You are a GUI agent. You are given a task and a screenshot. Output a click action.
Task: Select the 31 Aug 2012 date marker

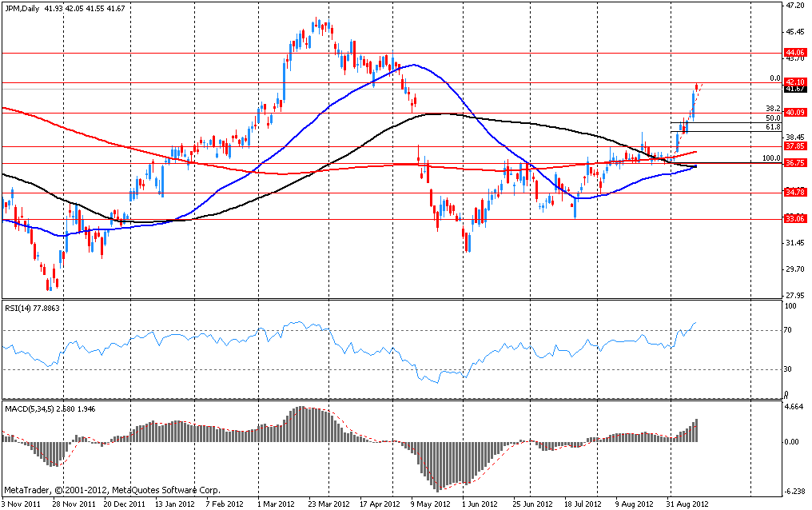pyautogui.click(x=688, y=504)
